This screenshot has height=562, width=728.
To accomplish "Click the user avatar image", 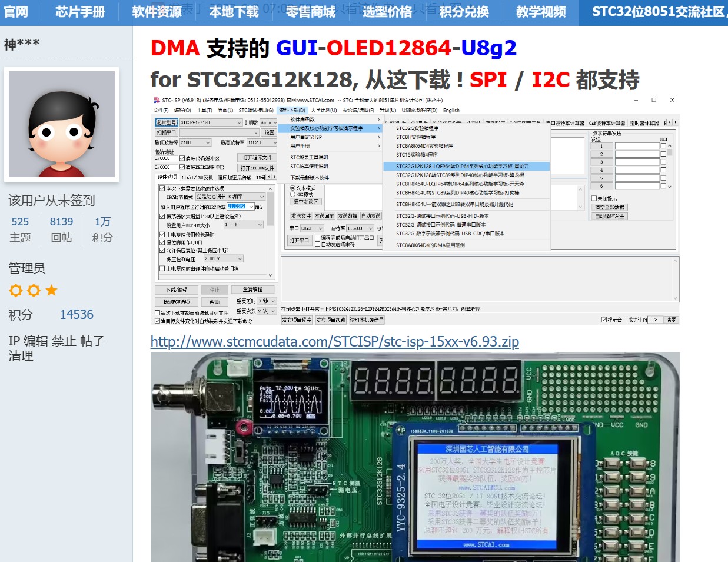I will click(62, 124).
